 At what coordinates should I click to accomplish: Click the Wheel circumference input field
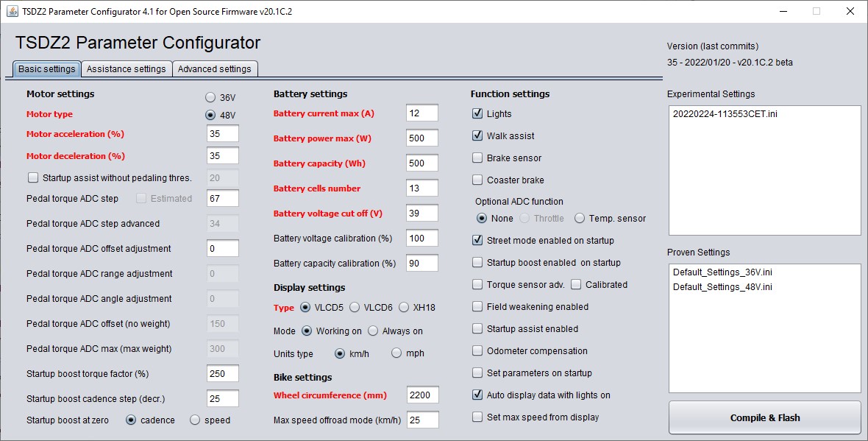[x=422, y=395]
